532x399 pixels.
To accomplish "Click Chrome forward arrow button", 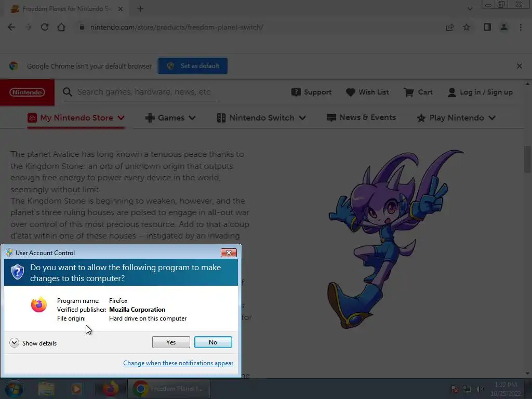I will (x=28, y=27).
